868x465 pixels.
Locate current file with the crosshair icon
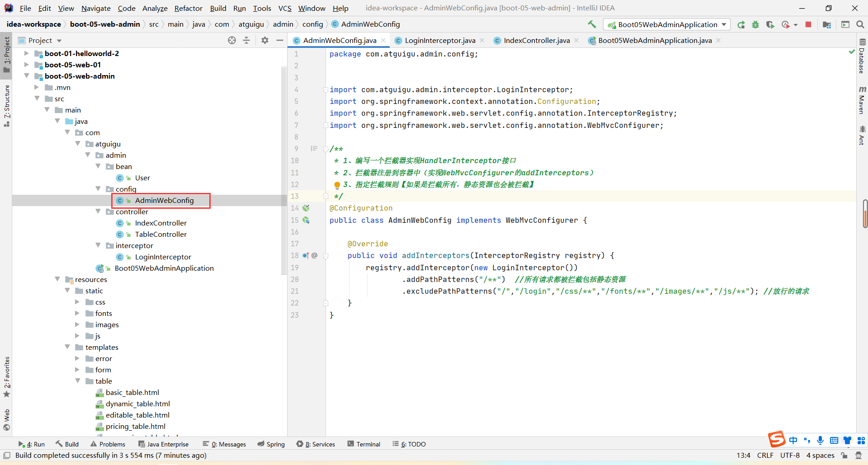click(x=232, y=41)
